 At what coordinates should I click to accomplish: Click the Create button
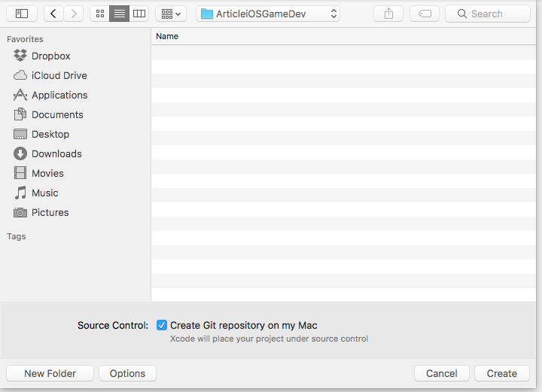point(501,373)
